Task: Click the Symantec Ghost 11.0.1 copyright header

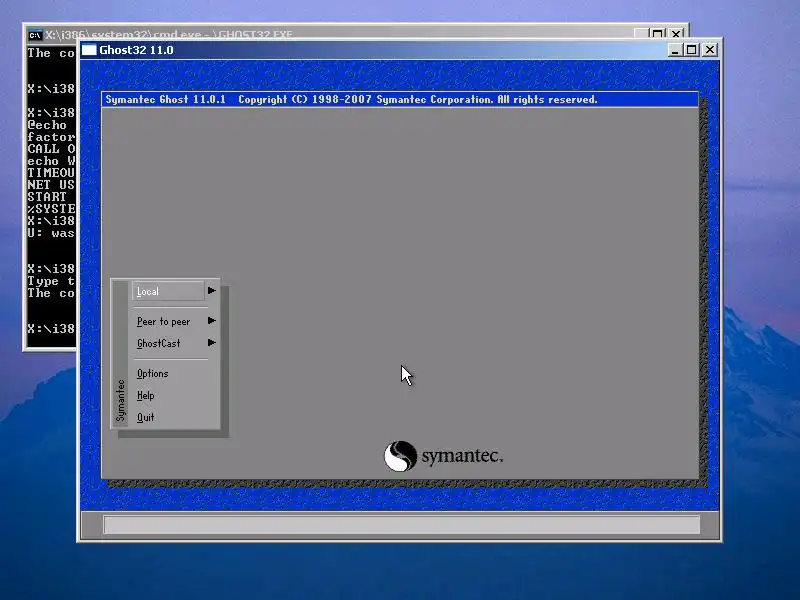Action: [351, 99]
